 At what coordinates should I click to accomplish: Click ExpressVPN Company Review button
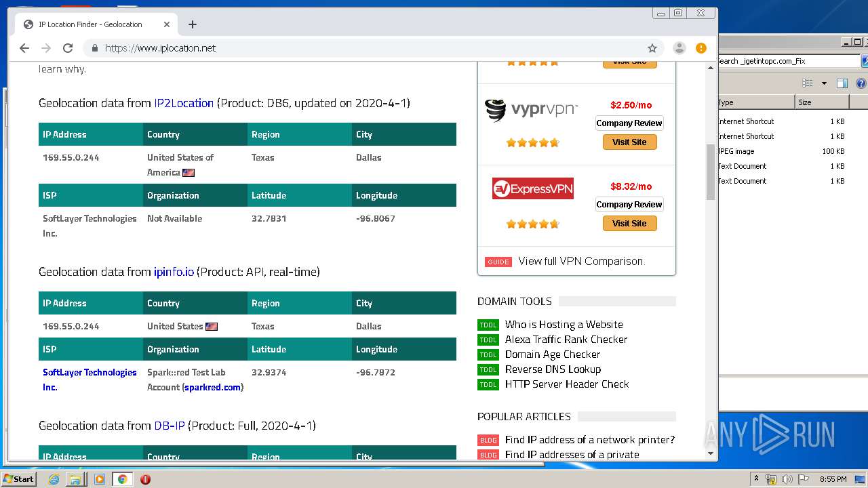click(629, 205)
